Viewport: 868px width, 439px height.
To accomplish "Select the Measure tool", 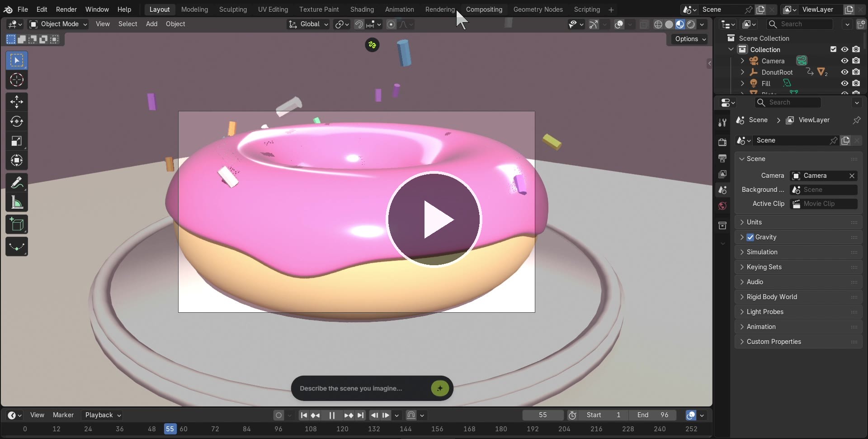I will 17,202.
